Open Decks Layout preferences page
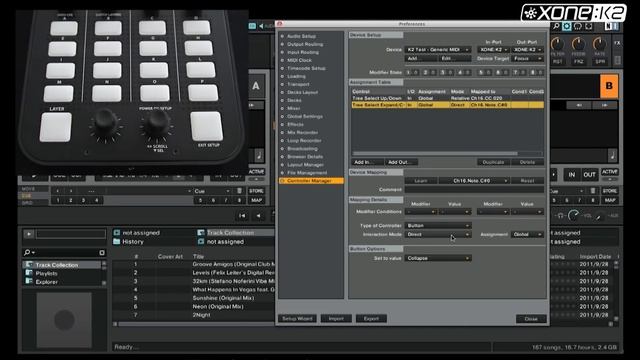Screen dimensions: 640x360 click(302, 92)
